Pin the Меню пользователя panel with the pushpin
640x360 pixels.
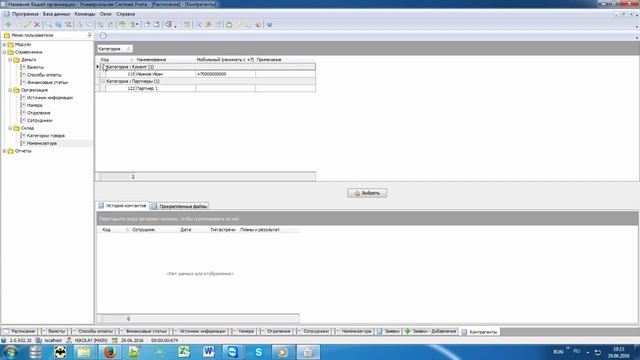[89, 35]
